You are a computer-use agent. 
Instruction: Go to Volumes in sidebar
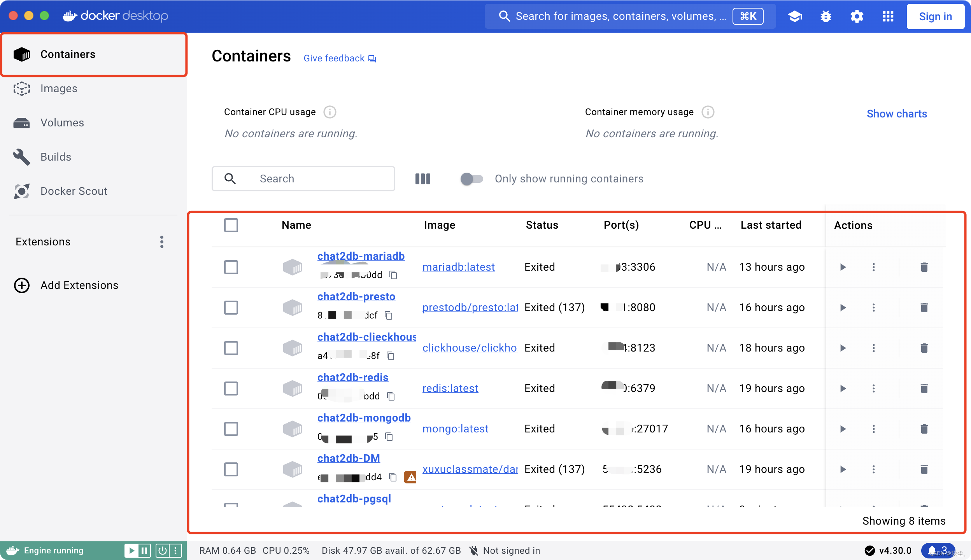pos(93,123)
